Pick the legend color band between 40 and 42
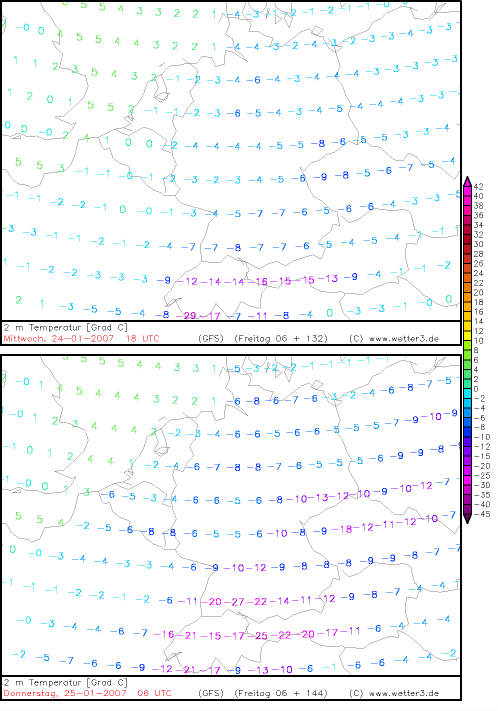 click(468, 191)
